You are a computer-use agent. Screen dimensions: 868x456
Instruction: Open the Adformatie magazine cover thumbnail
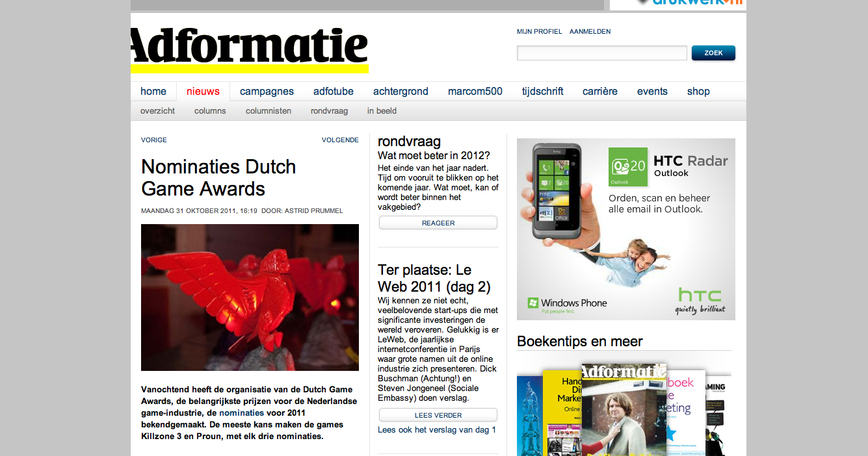(624, 410)
